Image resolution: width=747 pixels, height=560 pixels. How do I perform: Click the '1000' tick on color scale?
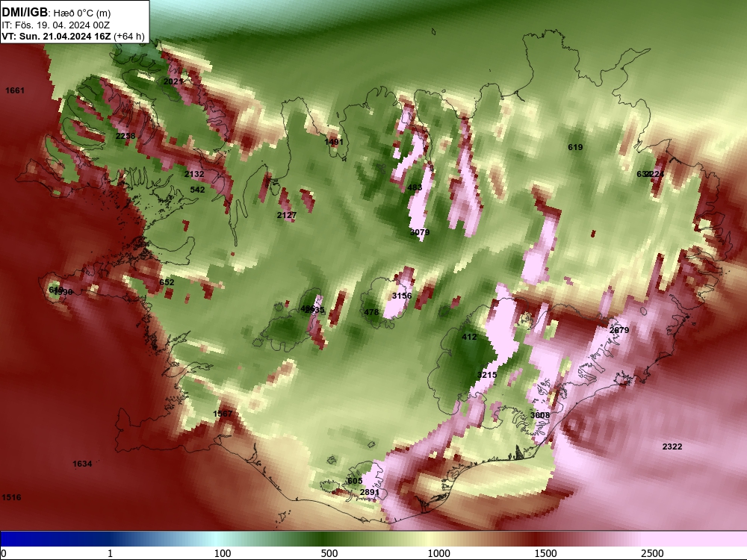click(438, 553)
